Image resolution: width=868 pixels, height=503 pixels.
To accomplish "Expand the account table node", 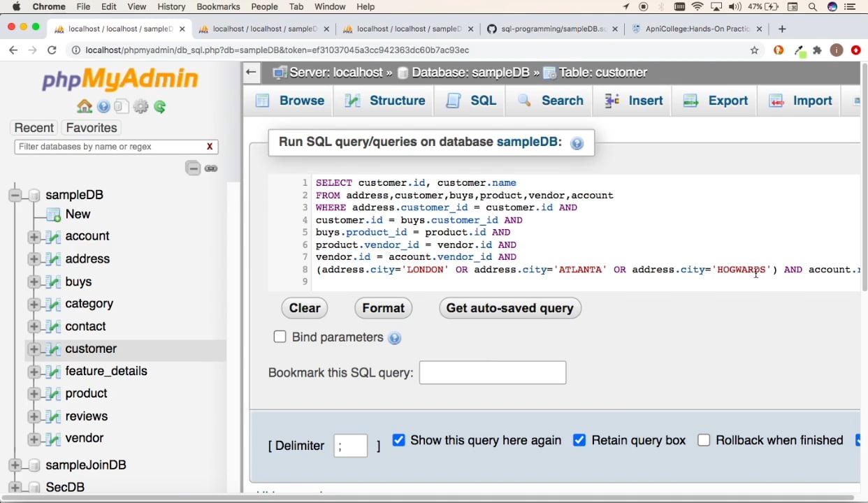I will coord(34,237).
